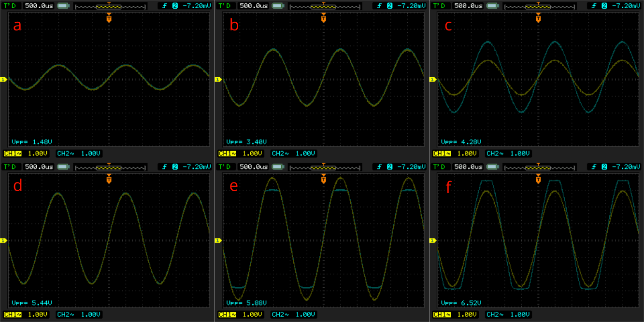Click the T'D trigger status in the Vpp 6.52V panel

(439, 167)
